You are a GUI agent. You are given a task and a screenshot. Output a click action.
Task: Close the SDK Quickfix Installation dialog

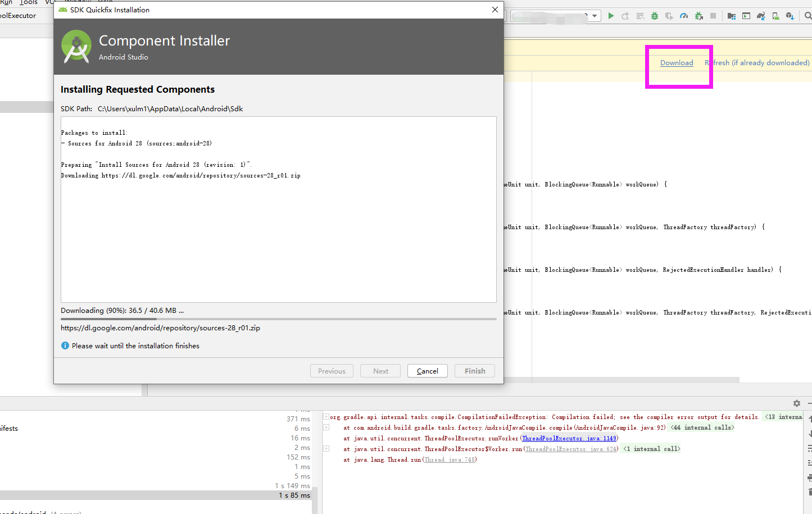(x=495, y=10)
